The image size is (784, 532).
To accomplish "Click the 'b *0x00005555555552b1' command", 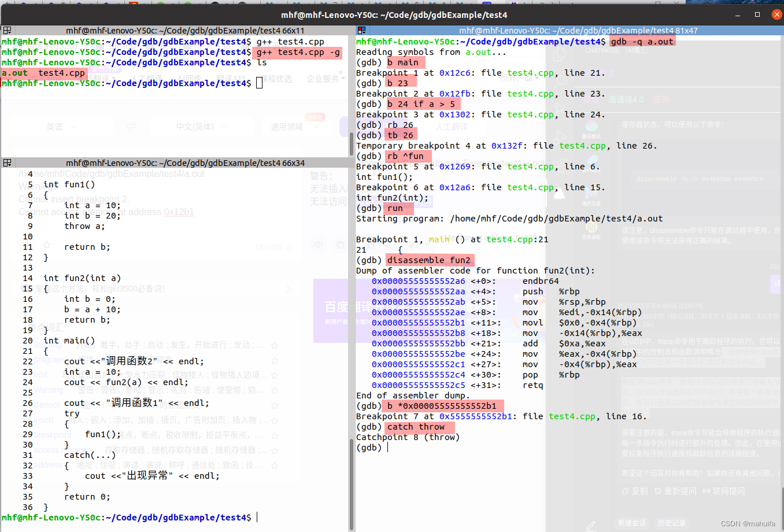I will pyautogui.click(x=442, y=406).
